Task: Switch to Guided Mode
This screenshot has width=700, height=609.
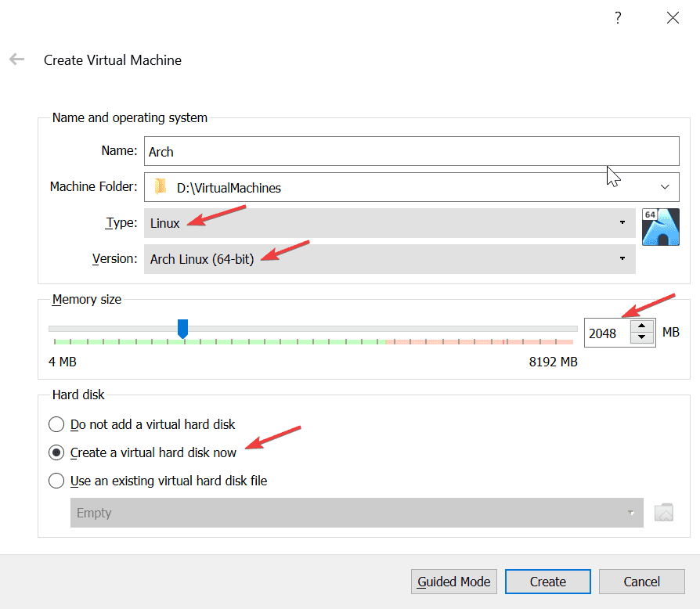Action: [454, 582]
